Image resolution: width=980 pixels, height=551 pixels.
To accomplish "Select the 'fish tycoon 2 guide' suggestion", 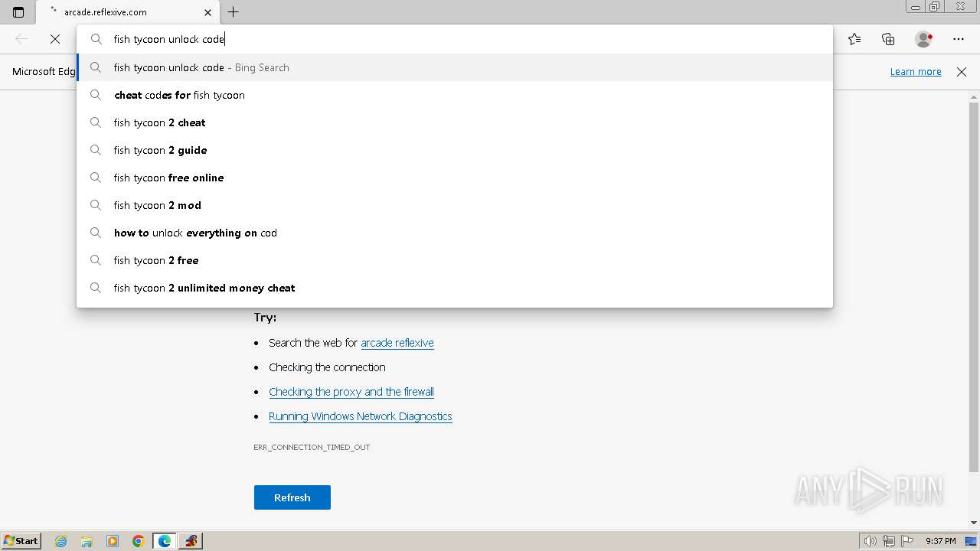I will click(x=455, y=150).
